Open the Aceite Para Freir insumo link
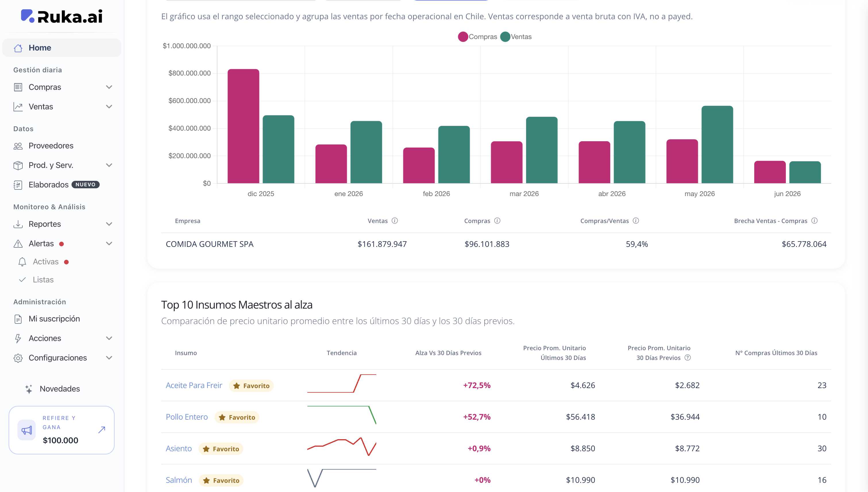The height and width of the screenshot is (492, 868). (194, 385)
